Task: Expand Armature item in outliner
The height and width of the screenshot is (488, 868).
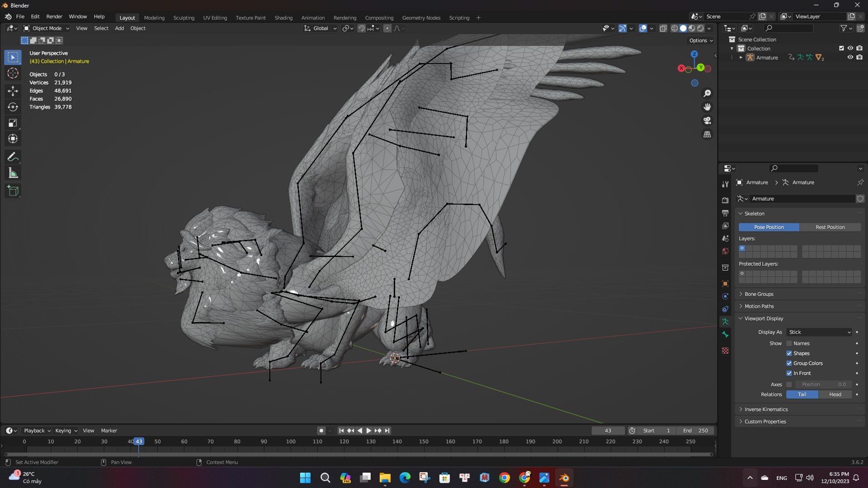Action: [x=741, y=57]
